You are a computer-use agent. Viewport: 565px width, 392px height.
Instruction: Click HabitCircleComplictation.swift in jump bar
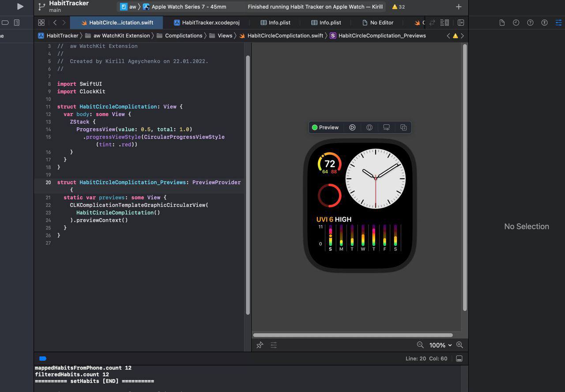(x=281, y=36)
